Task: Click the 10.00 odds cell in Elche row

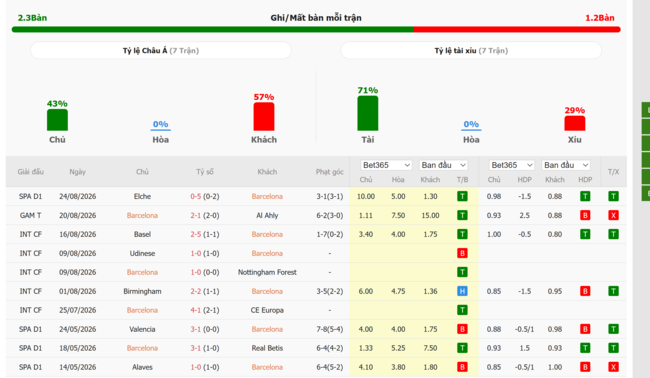Action: [366, 196]
